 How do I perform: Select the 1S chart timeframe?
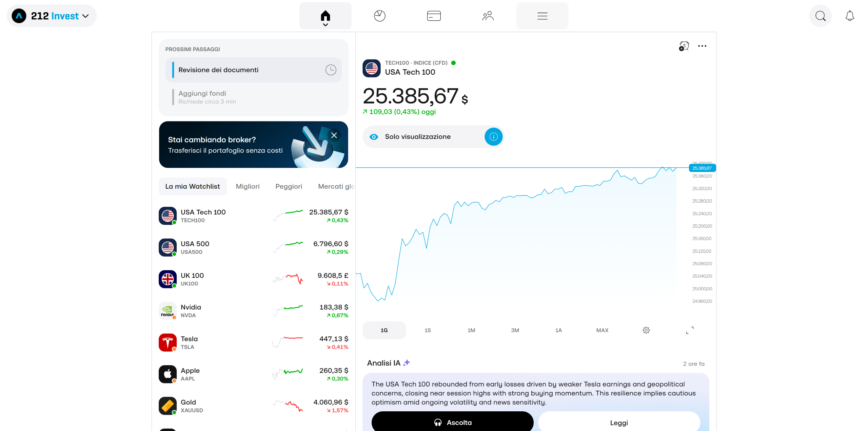pyautogui.click(x=428, y=330)
